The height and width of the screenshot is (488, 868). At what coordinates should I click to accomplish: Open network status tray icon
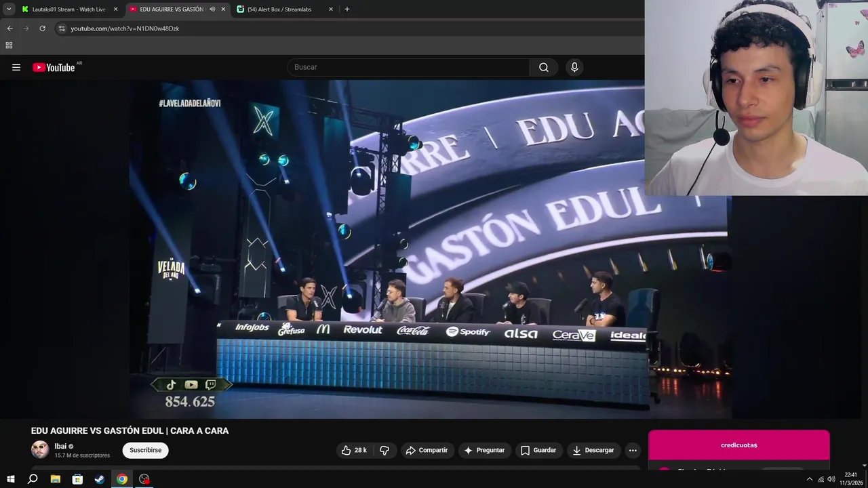[821, 479]
